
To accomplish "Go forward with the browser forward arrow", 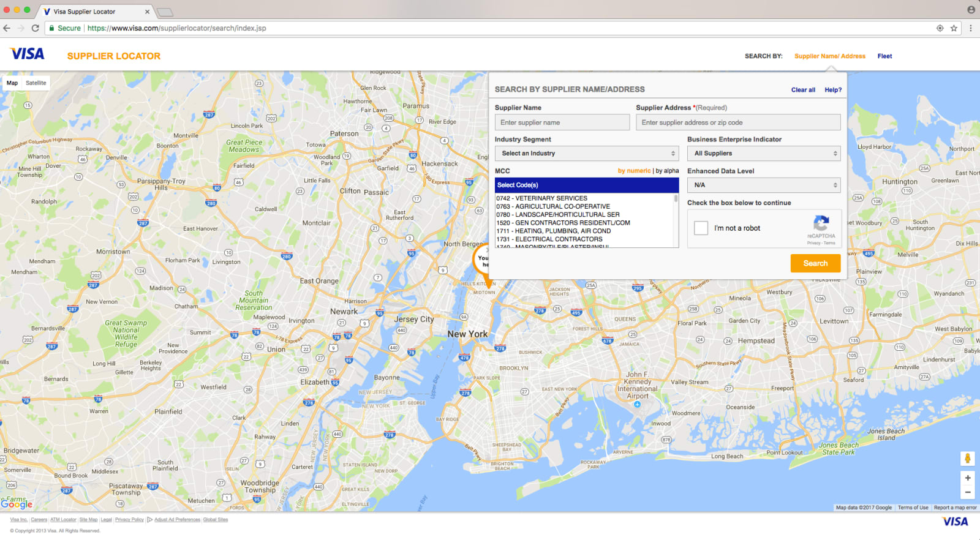I will (21, 28).
